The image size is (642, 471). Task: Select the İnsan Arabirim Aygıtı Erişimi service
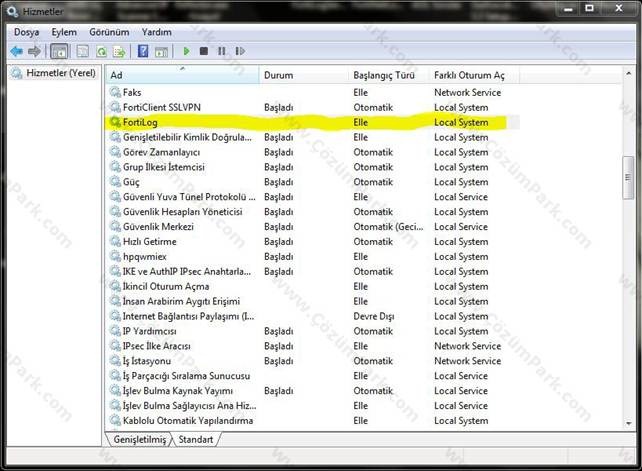(x=313, y=301)
